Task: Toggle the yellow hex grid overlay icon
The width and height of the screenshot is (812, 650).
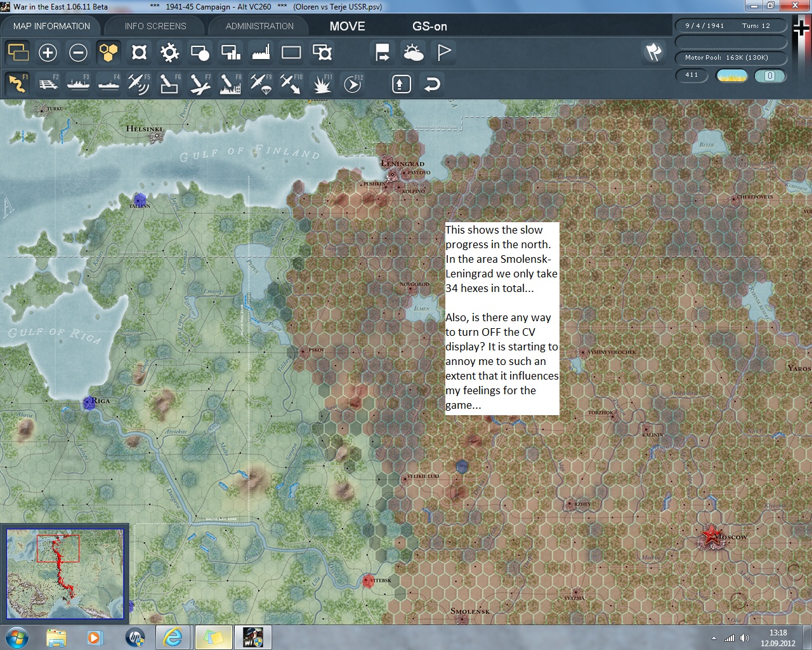Action: [108, 52]
